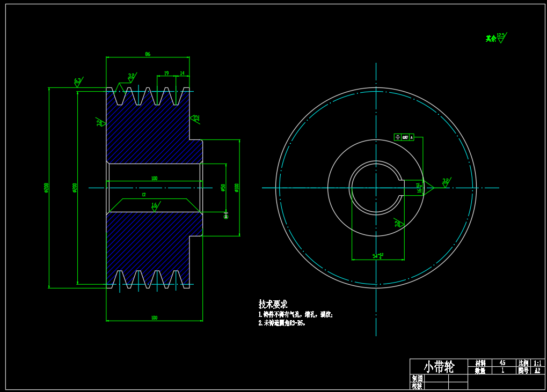Select the 54 keyway depth dimension

(x=377, y=256)
